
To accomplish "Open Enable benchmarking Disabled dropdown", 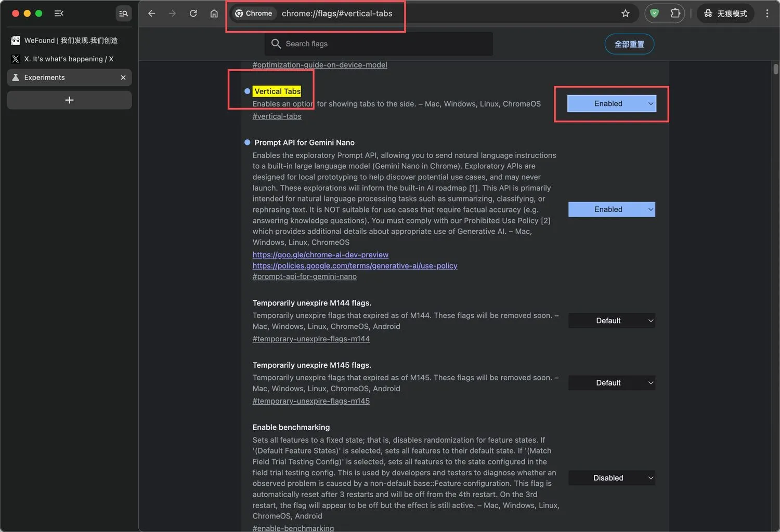I will (x=612, y=478).
